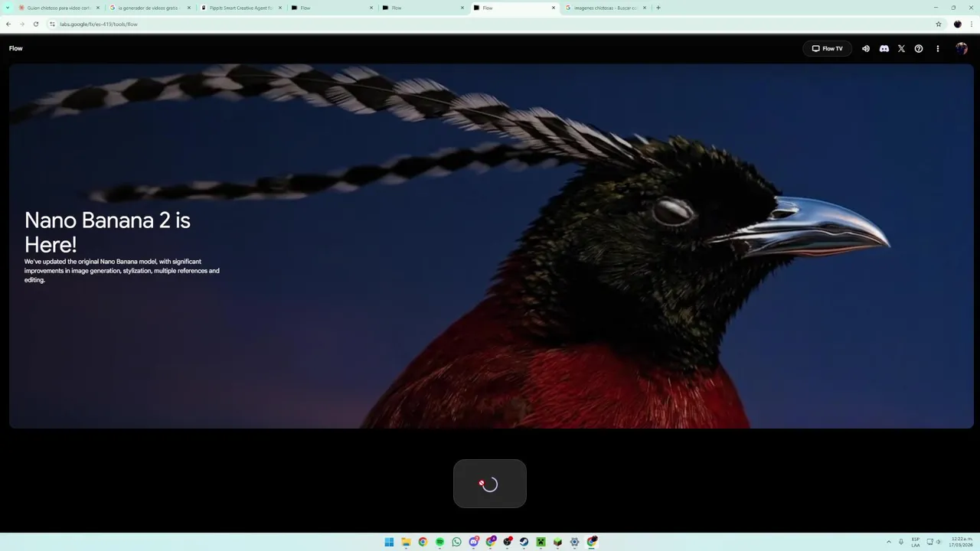Close the Pippit tab
This screenshot has height=551, width=980.
[280, 8]
